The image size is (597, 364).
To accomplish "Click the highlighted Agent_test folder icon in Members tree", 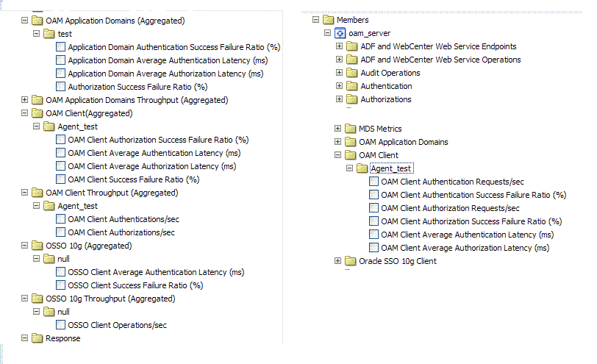I will [362, 168].
